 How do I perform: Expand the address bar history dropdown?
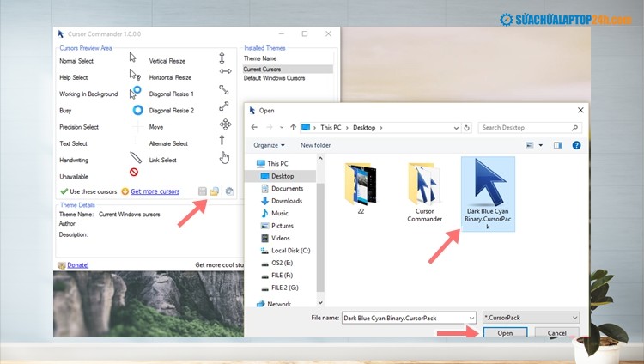(456, 128)
